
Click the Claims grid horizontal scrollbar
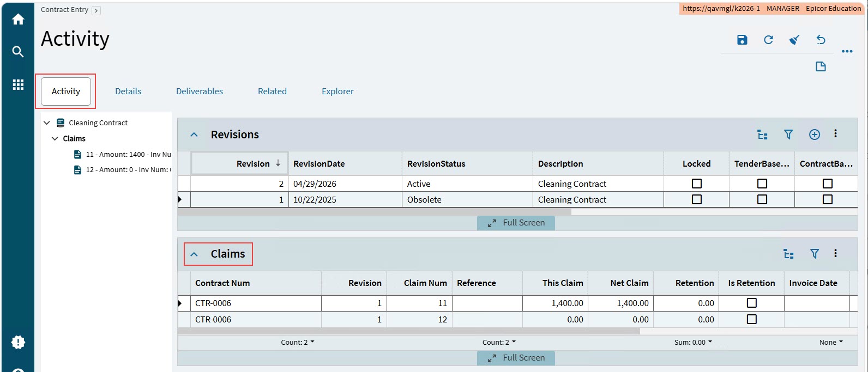pos(409,331)
